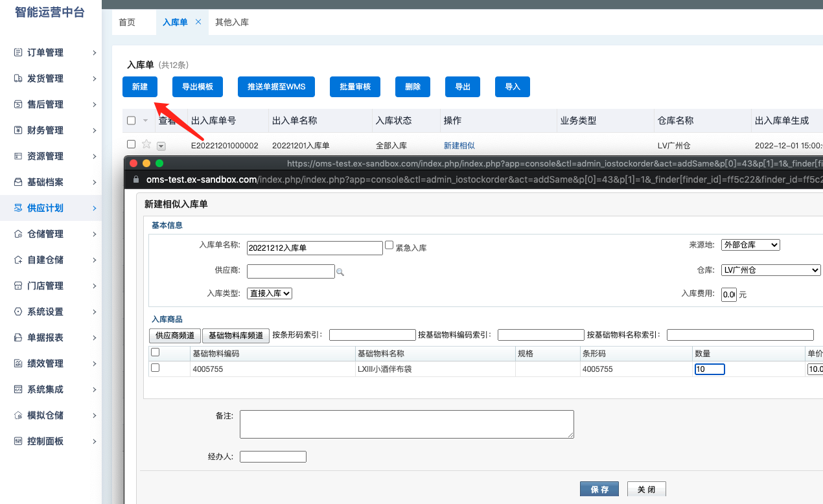Click the 批量审核 button
The width and height of the screenshot is (823, 504).
coord(355,87)
